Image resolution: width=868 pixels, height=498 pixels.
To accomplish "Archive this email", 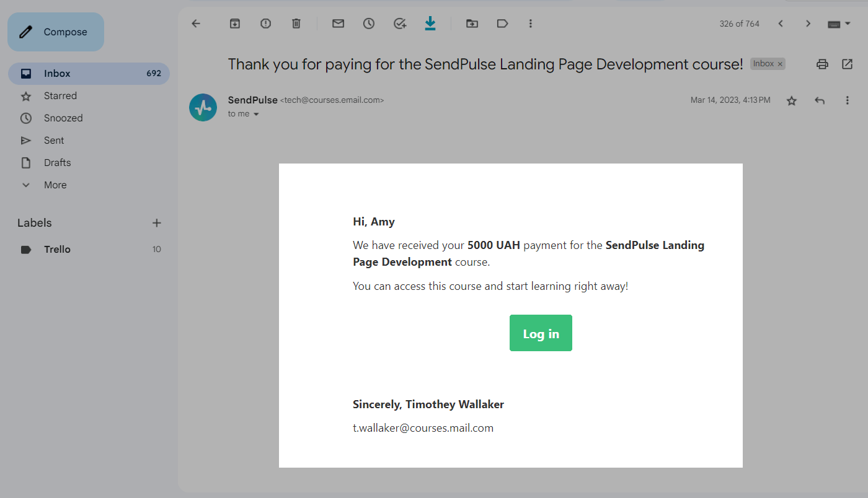I will coord(234,24).
